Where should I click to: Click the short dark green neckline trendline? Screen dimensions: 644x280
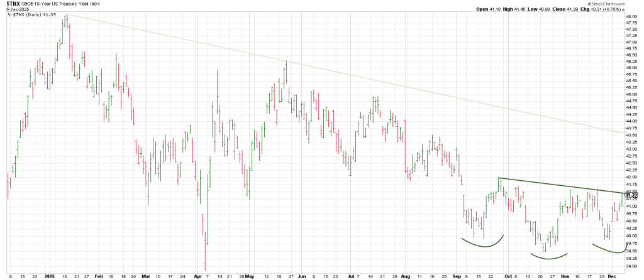560,185
